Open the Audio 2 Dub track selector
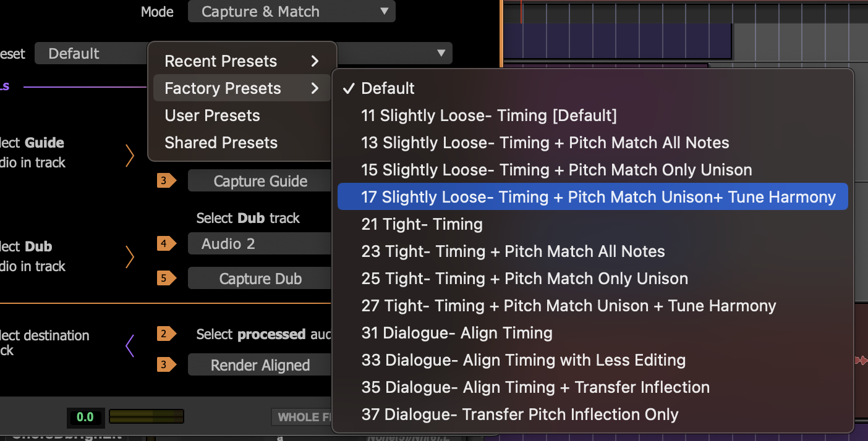 pos(260,244)
